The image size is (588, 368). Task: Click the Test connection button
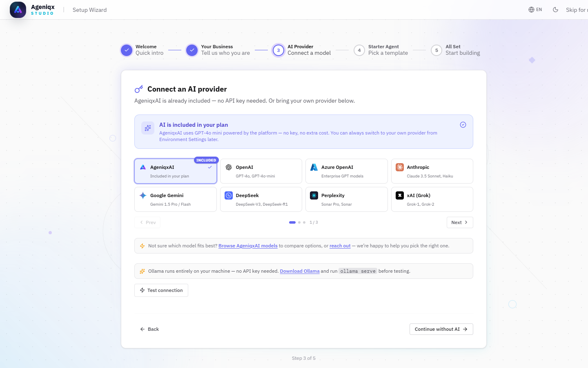(161, 290)
